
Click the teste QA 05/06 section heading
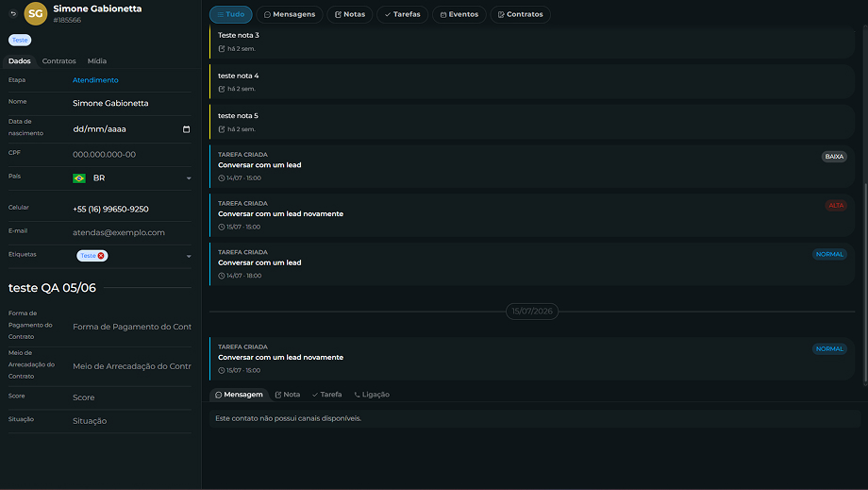(x=52, y=288)
